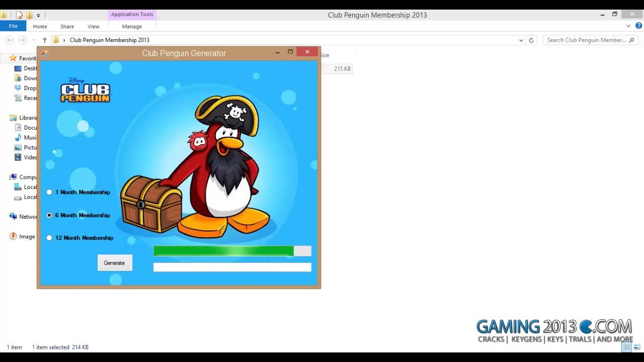The image size is (644, 362).
Task: Click the Explorer Forward arrow button
Action: click(22, 40)
